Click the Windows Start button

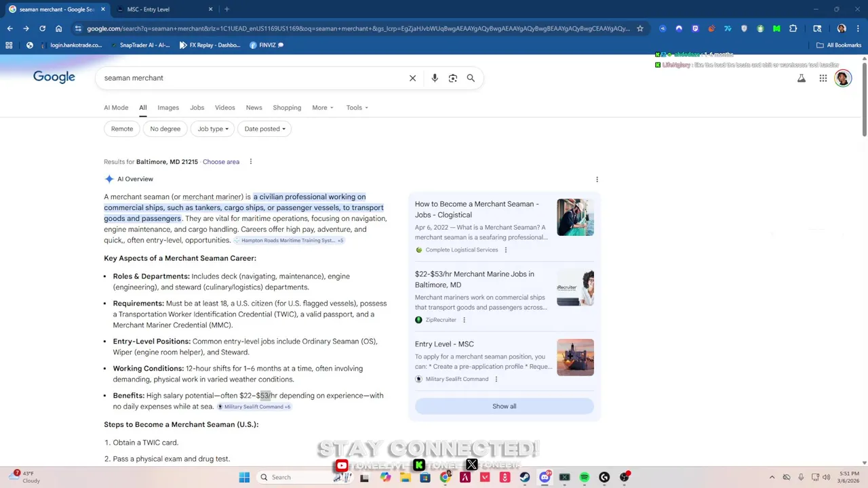pos(244,477)
